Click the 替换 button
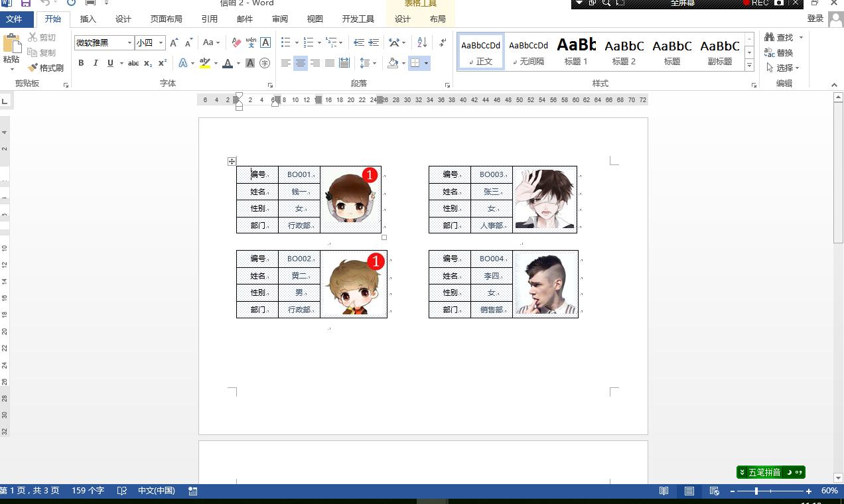The width and height of the screenshot is (844, 504). click(x=779, y=52)
